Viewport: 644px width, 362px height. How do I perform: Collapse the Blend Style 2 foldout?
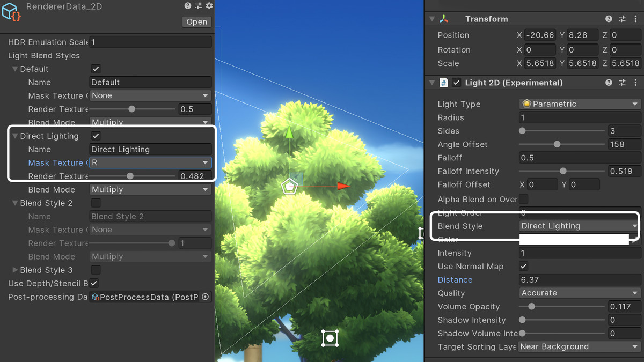[15, 203]
